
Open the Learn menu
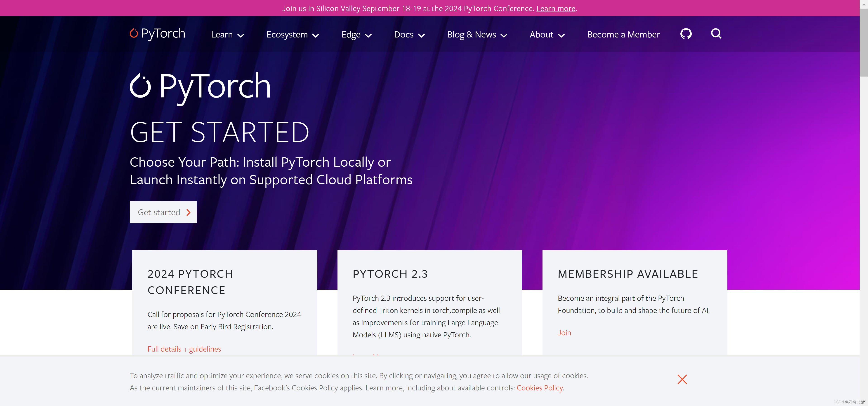222,34
